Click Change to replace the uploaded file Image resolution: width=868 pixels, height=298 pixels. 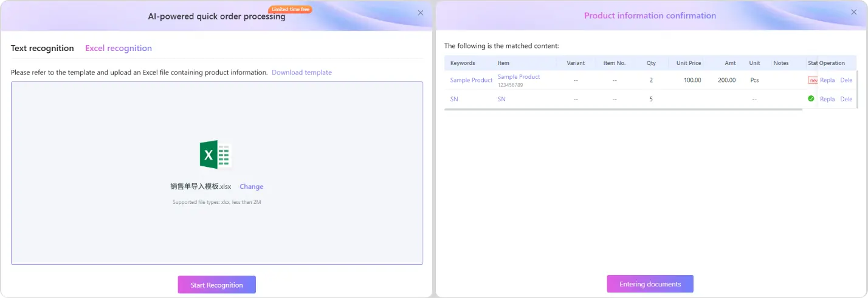(x=252, y=186)
